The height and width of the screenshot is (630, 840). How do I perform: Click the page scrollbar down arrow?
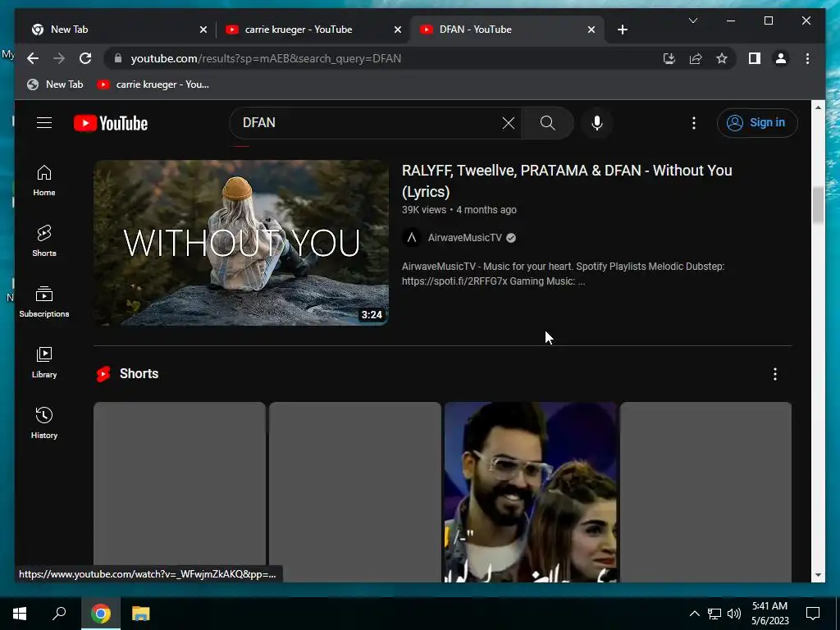(x=818, y=575)
